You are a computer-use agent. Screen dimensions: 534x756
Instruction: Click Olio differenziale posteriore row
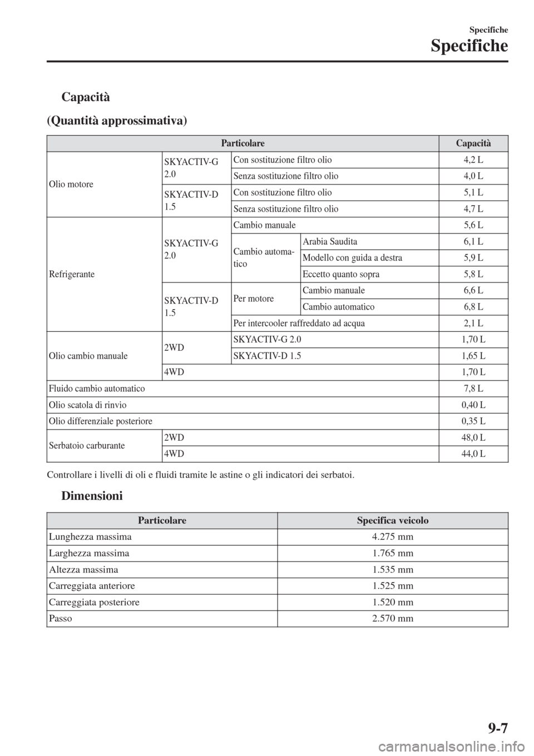pyautogui.click(x=278, y=421)
